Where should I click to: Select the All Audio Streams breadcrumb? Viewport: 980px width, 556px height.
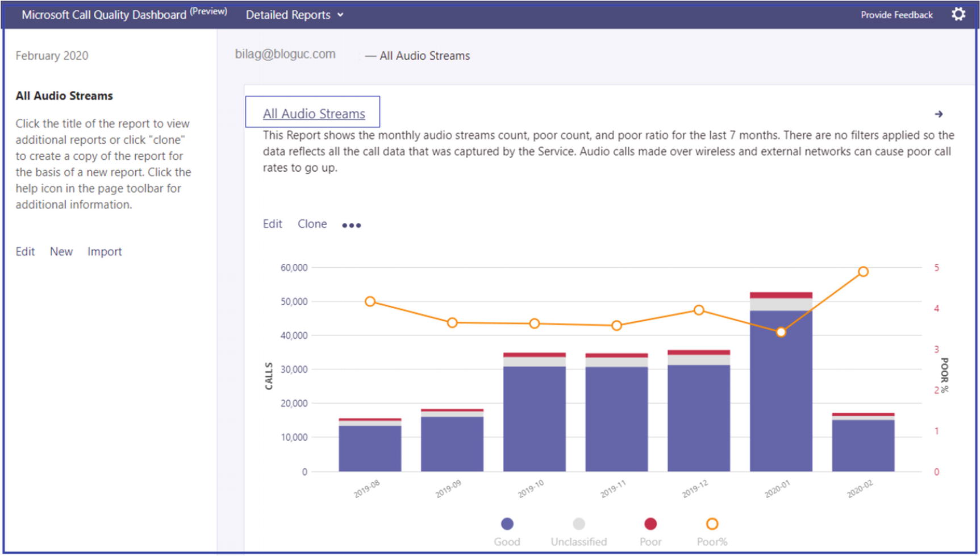pos(424,56)
